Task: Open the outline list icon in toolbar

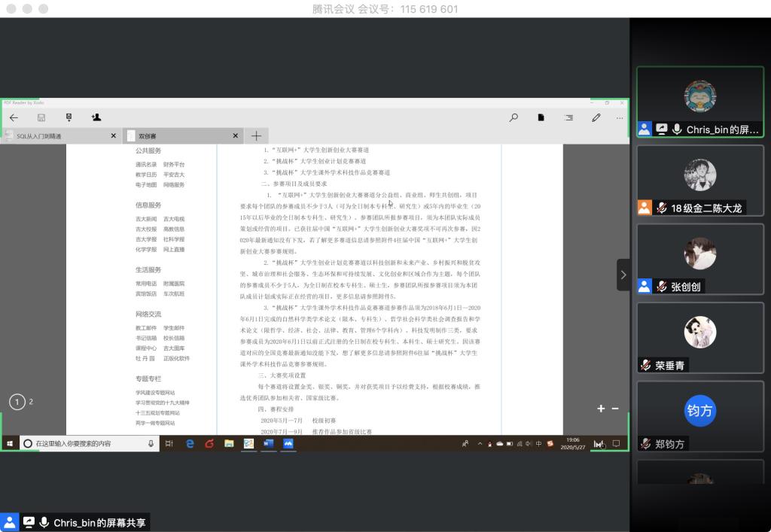Action: point(568,118)
